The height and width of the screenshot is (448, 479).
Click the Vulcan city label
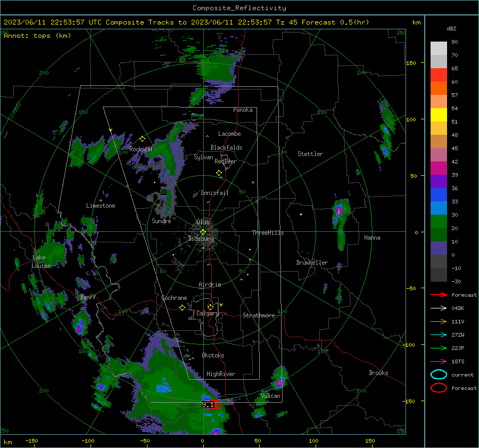pos(271,396)
